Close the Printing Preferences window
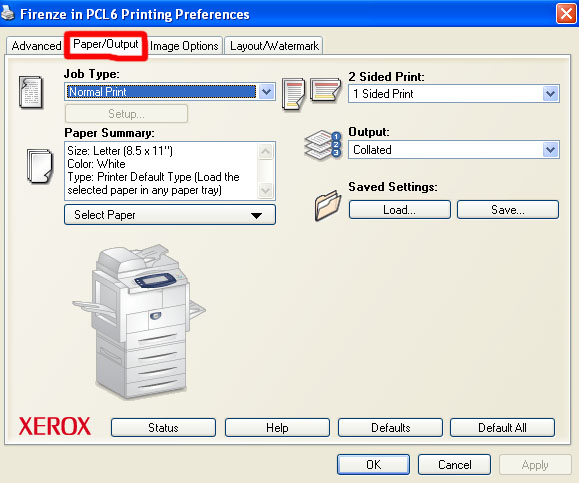 tap(566, 14)
